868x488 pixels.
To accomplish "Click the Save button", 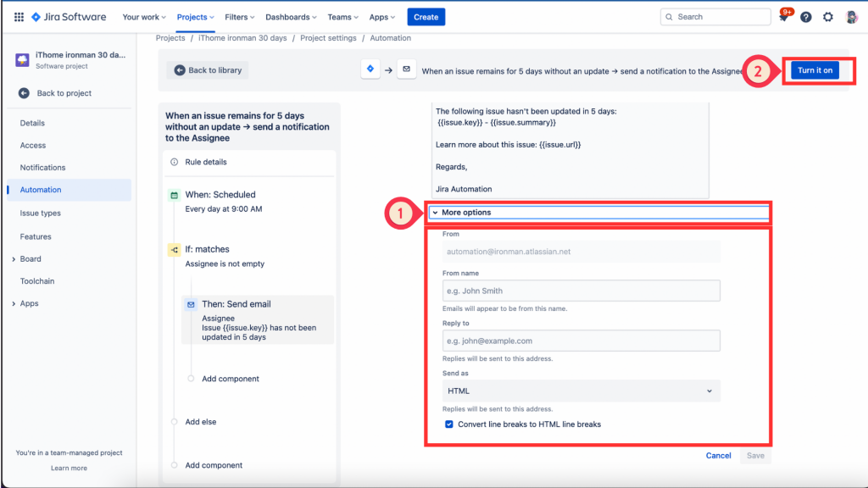I will point(755,456).
